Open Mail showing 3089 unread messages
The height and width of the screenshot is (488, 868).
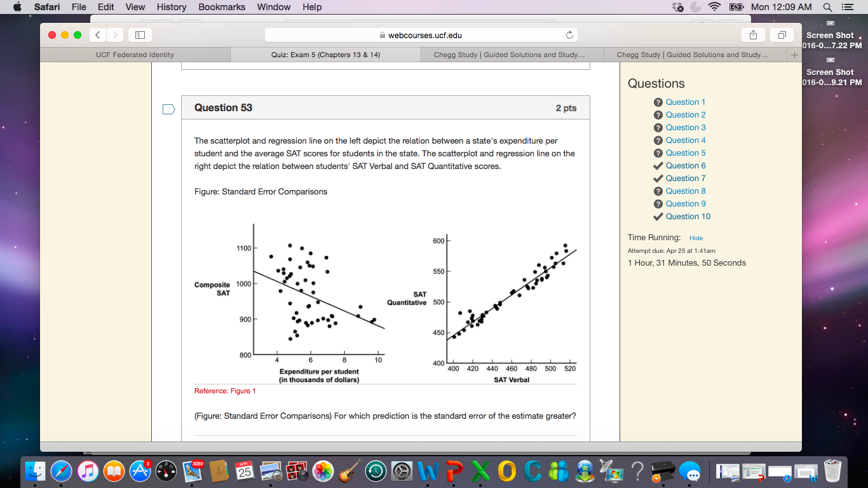[193, 472]
